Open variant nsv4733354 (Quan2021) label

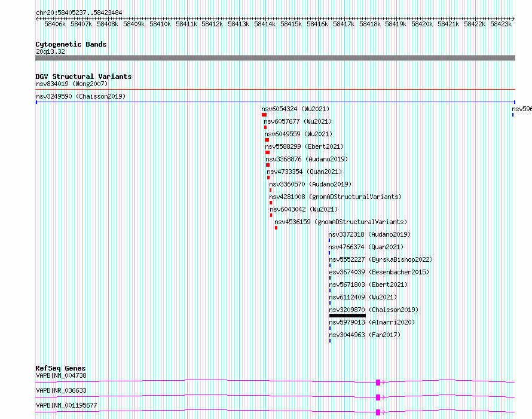click(304, 172)
